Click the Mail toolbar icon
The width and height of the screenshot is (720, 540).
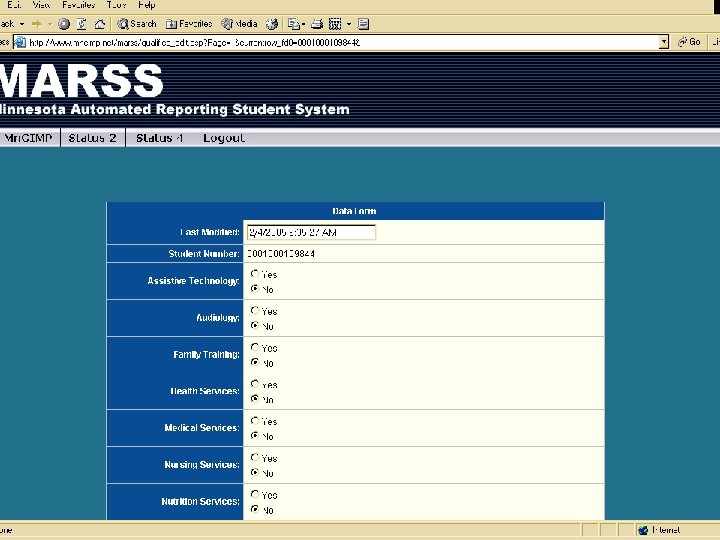294,24
